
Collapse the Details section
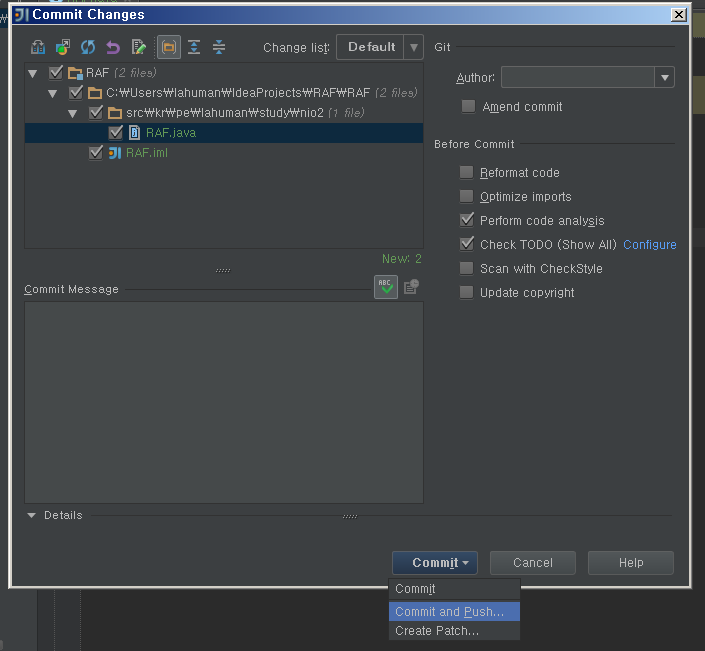point(31,515)
